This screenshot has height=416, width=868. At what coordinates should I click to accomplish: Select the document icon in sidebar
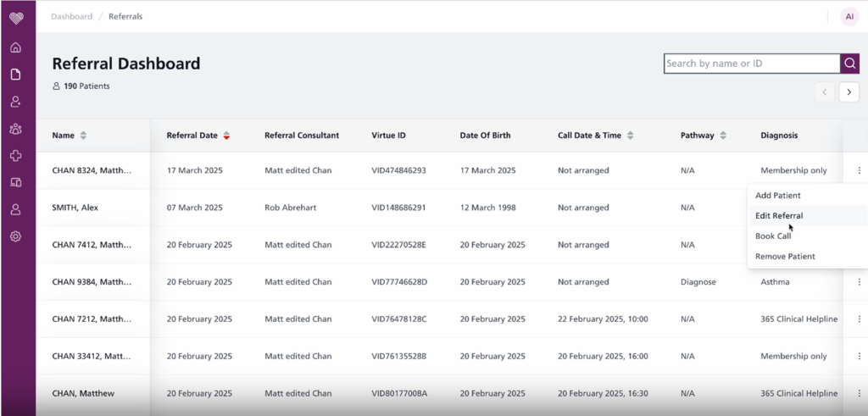(15, 74)
